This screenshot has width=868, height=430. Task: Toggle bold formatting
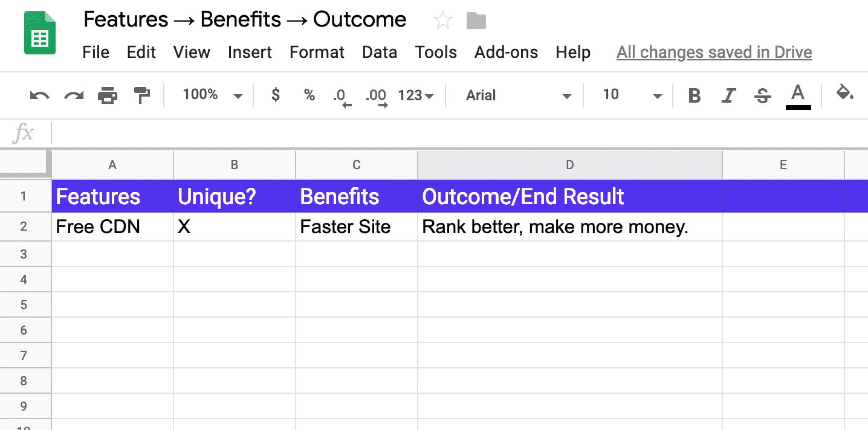[x=695, y=95]
